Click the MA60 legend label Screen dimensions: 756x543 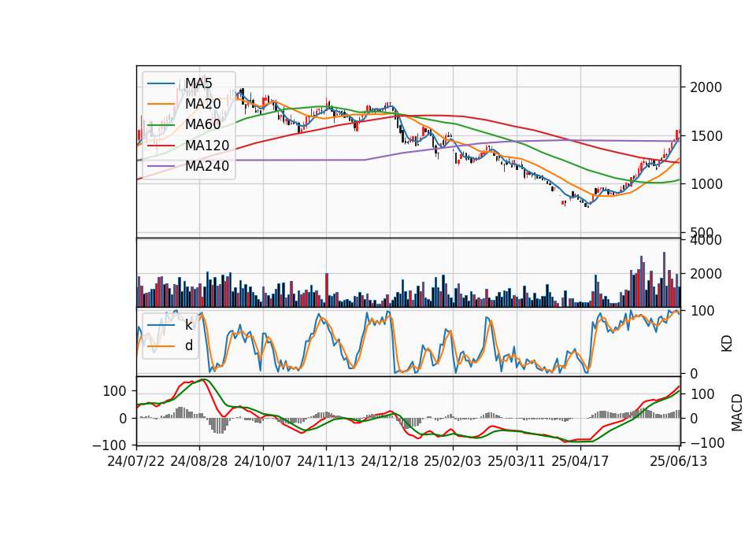(x=203, y=124)
